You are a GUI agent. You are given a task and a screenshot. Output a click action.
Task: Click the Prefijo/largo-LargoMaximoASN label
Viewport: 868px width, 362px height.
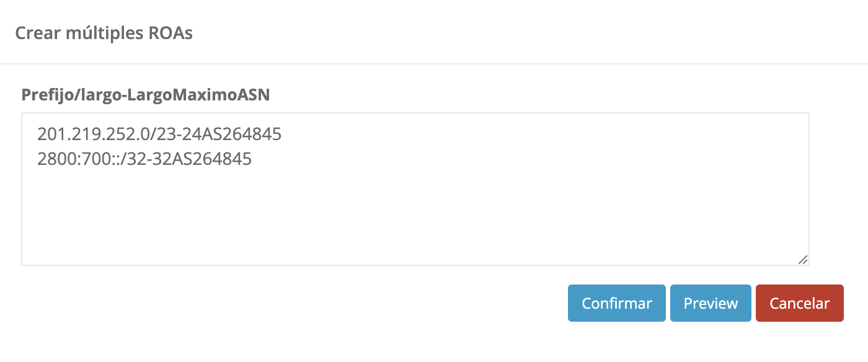(x=146, y=95)
